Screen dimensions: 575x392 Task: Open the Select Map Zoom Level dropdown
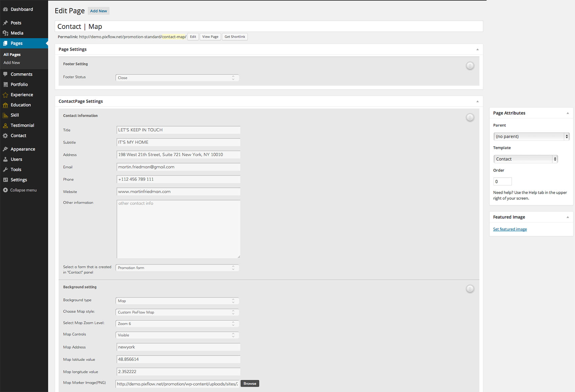tap(177, 324)
